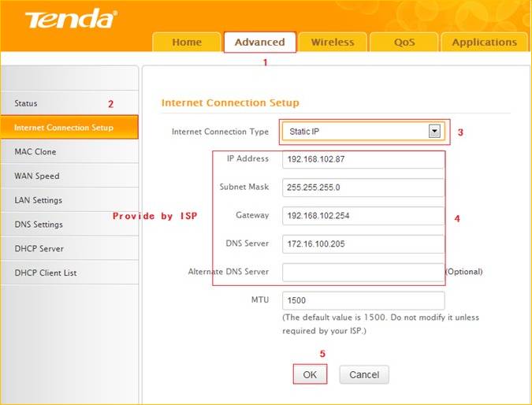This screenshot has height=405, width=532.
Task: Click the IP Address input field
Action: [363, 159]
